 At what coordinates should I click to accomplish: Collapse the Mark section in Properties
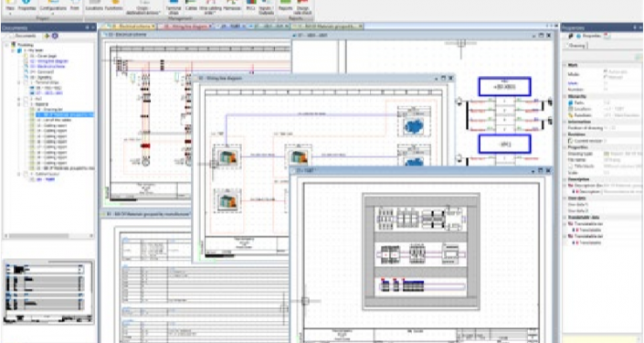pyautogui.click(x=565, y=65)
